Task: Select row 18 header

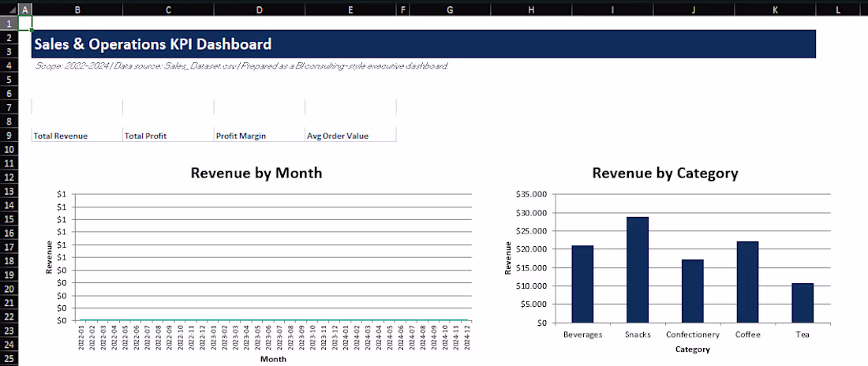Action: [9, 261]
